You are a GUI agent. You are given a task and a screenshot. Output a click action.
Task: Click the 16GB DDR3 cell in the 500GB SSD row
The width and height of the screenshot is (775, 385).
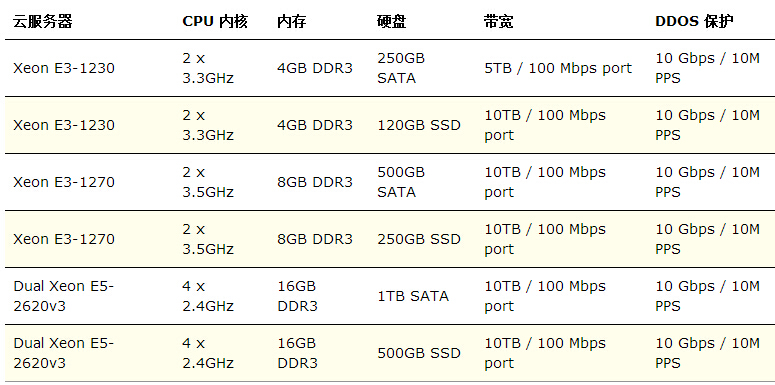click(298, 353)
